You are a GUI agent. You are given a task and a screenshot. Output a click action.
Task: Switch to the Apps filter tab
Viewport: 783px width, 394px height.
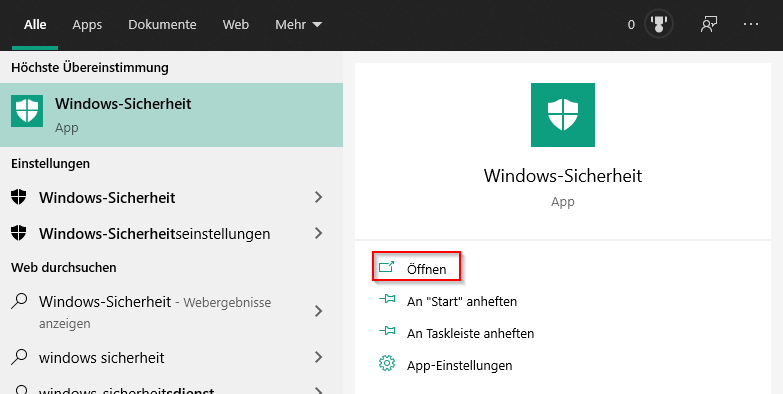[x=87, y=24]
